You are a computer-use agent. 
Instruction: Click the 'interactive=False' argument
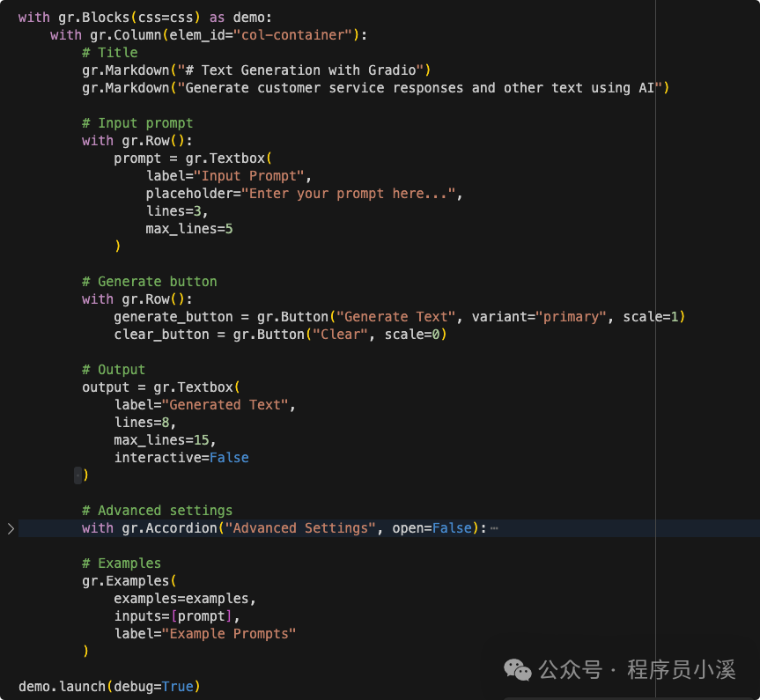181,458
